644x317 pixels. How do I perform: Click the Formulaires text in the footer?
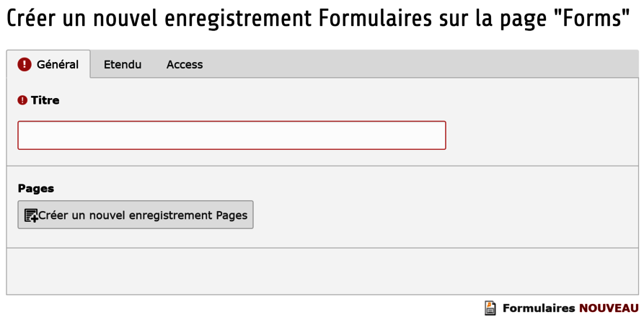coord(539,308)
